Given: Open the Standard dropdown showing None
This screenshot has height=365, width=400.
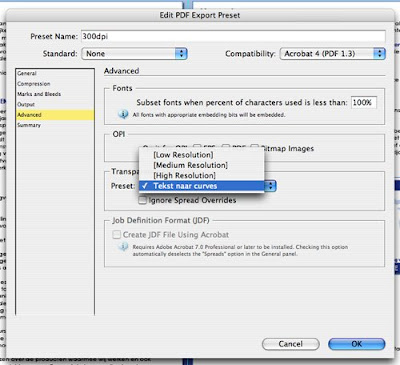Looking at the screenshot, I should (134, 54).
